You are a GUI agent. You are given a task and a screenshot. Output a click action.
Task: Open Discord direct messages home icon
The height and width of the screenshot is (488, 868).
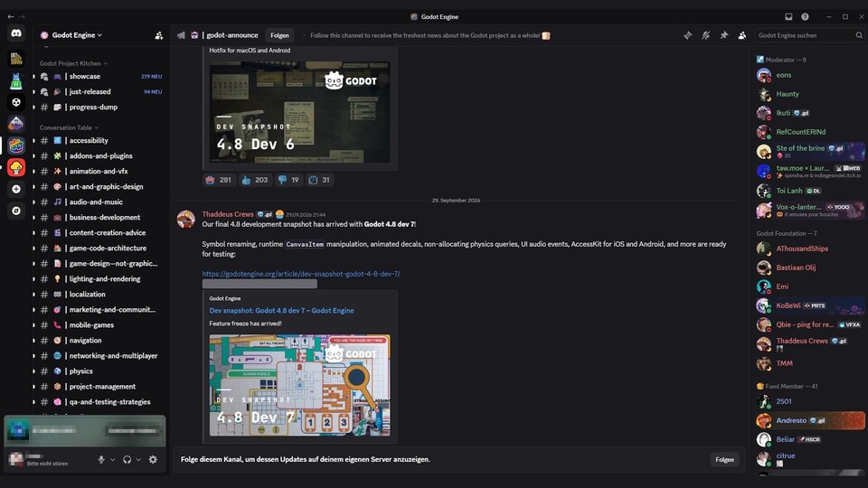[x=16, y=33]
